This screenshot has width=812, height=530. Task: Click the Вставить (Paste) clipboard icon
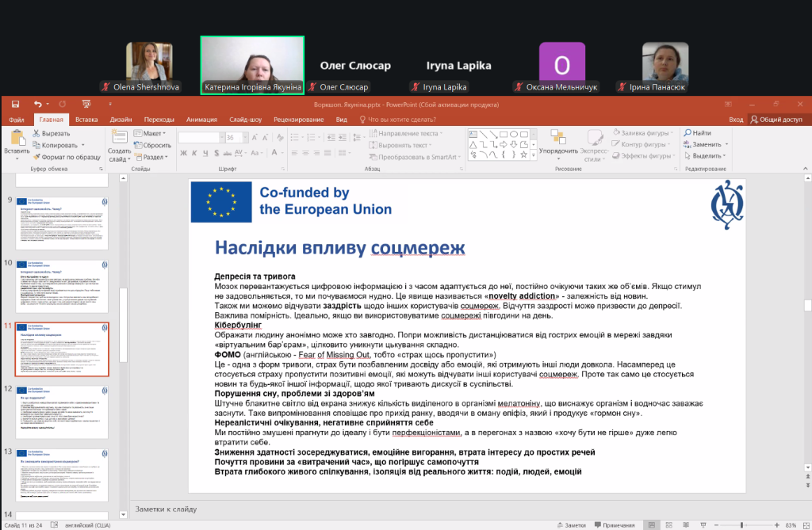click(x=16, y=139)
